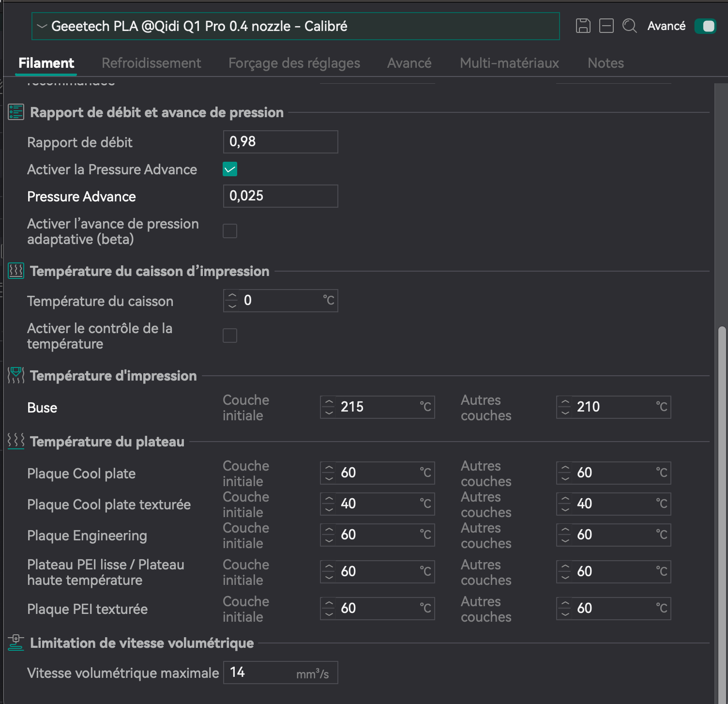Image resolution: width=728 pixels, height=704 pixels.
Task: Increase the Buse initial layer temperature
Action: tap(329, 402)
